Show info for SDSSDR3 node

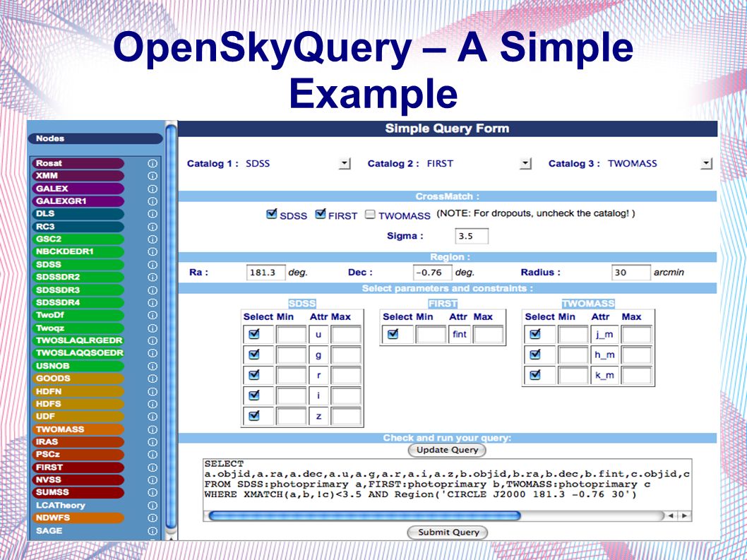click(153, 290)
